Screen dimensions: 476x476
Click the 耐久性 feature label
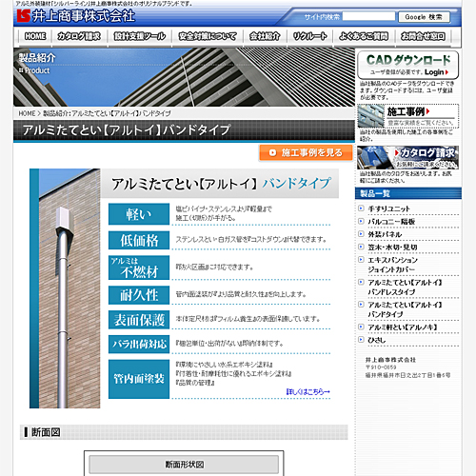point(139,295)
